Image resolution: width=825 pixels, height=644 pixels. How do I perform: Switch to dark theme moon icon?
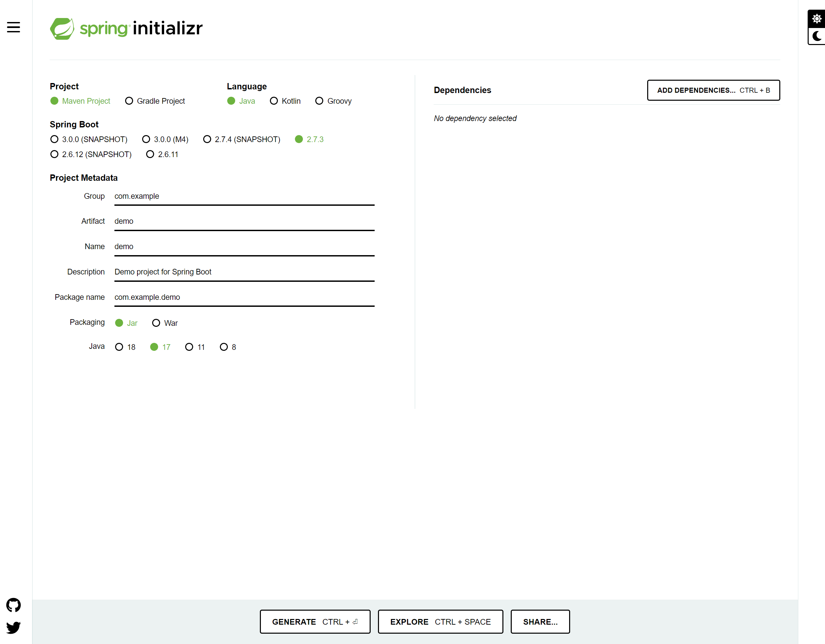(816, 36)
